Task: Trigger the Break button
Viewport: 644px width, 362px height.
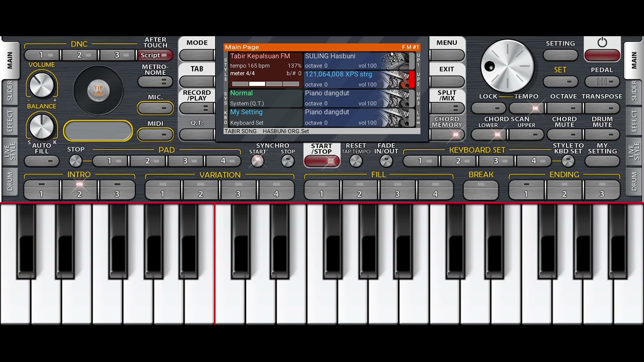Action: coord(481,190)
